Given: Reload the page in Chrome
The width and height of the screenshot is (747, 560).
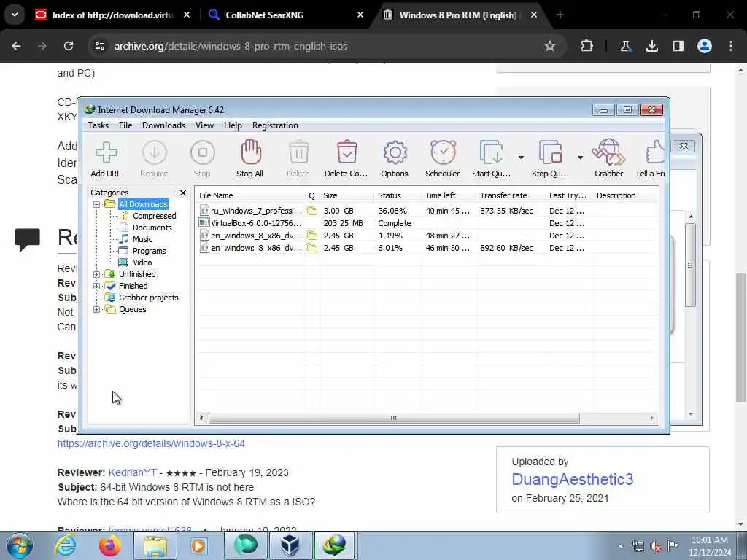Looking at the screenshot, I should point(69,46).
